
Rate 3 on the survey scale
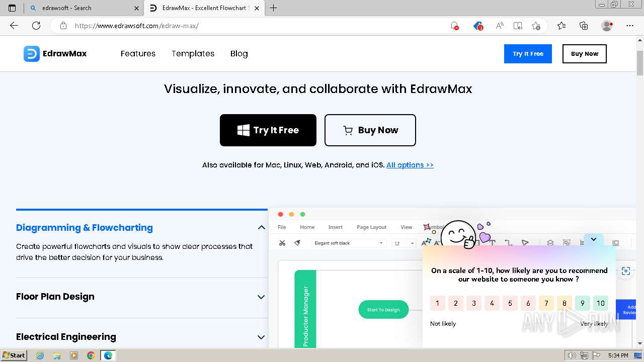pos(473,303)
